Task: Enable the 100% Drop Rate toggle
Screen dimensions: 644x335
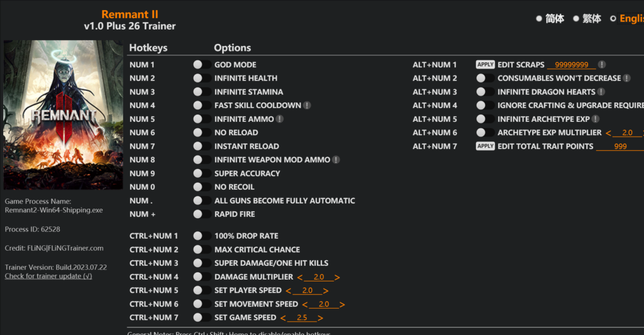Action: click(202, 236)
